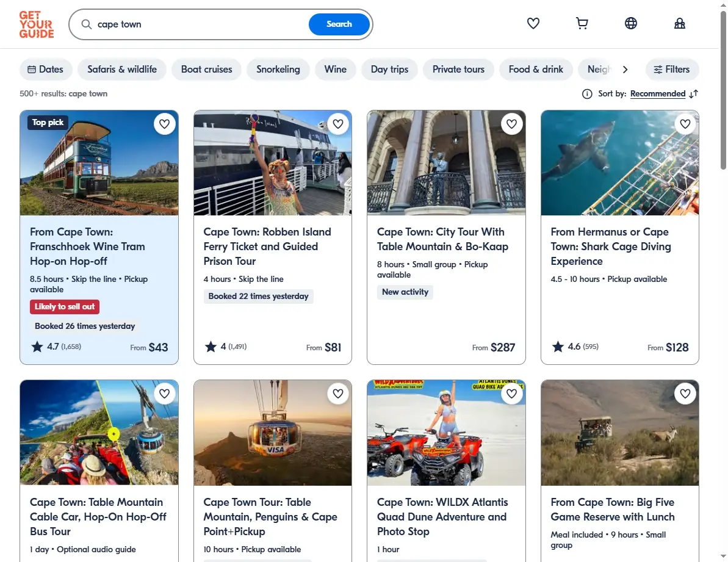Open Table Mountain, Penguins & Cape Point title
Screen dimensions: 728x562
pyautogui.click(x=270, y=516)
